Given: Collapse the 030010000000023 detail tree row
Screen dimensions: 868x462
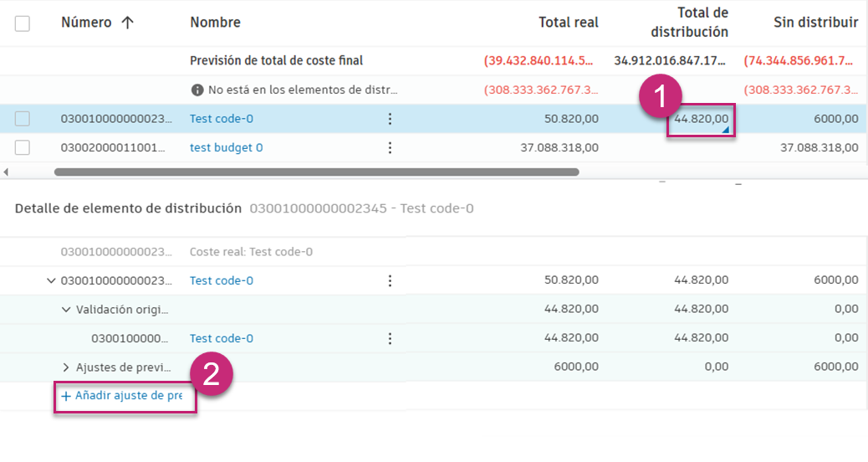Looking at the screenshot, I should 52,280.
